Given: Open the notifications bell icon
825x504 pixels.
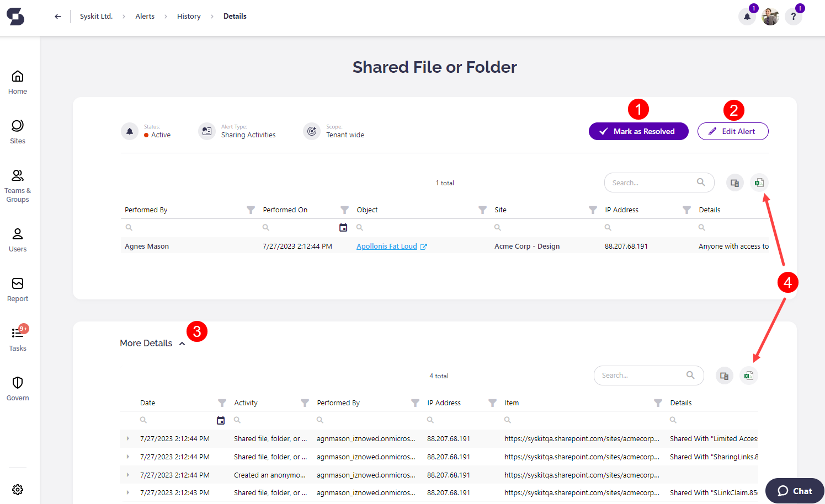Looking at the screenshot, I should 747,17.
